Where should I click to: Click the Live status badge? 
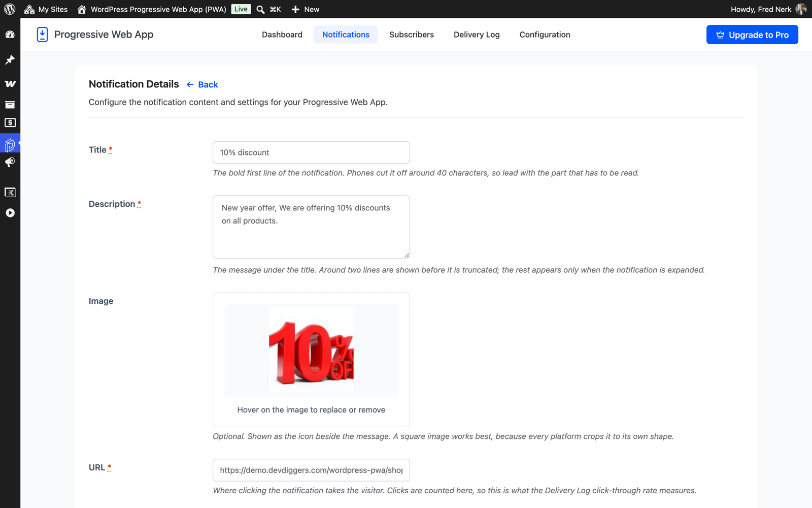241,9
